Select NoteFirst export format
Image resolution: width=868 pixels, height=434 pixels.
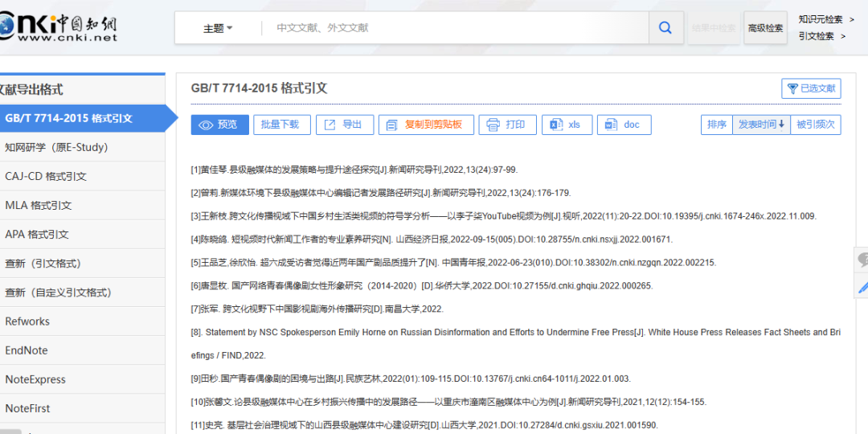click(83, 408)
